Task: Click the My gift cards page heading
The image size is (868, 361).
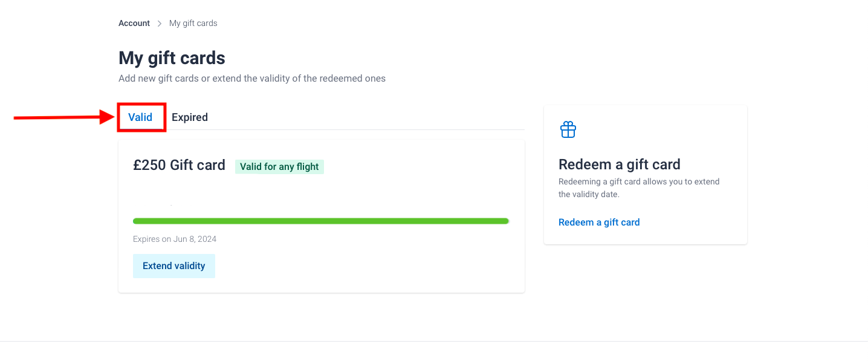Action: pyautogui.click(x=172, y=58)
